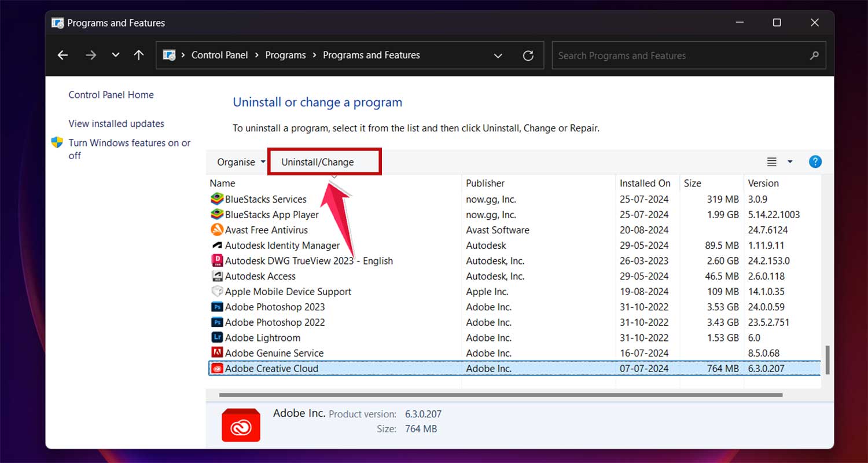The width and height of the screenshot is (868, 463).
Task: Open View installed updates link
Action: pyautogui.click(x=116, y=124)
